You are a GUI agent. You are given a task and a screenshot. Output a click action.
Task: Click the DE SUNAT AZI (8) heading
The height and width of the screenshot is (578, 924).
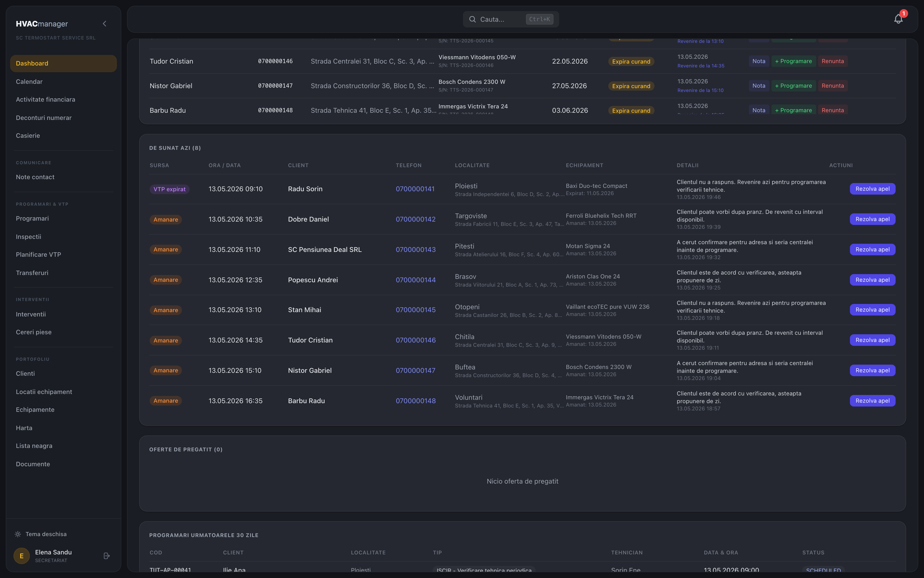point(175,148)
